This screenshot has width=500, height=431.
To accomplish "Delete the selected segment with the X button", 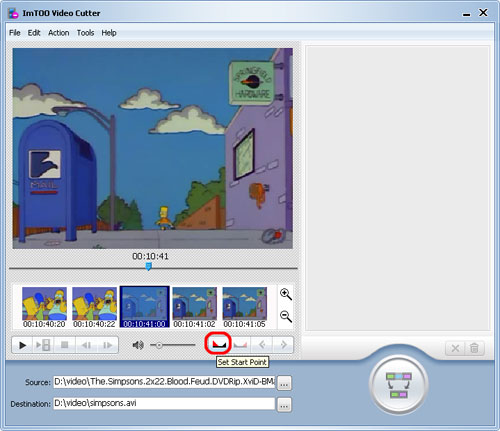I will click(455, 348).
